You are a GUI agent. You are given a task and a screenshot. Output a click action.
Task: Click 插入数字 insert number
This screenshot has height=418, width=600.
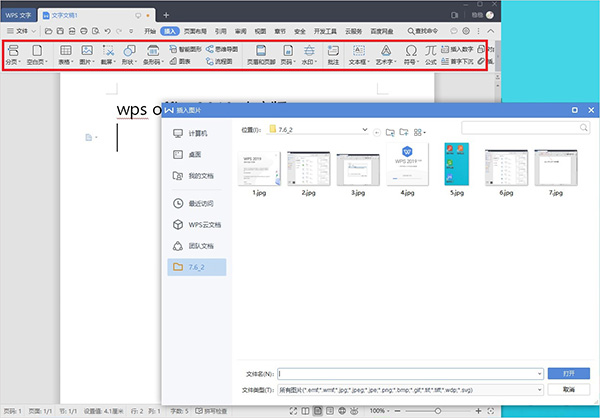[x=457, y=49]
